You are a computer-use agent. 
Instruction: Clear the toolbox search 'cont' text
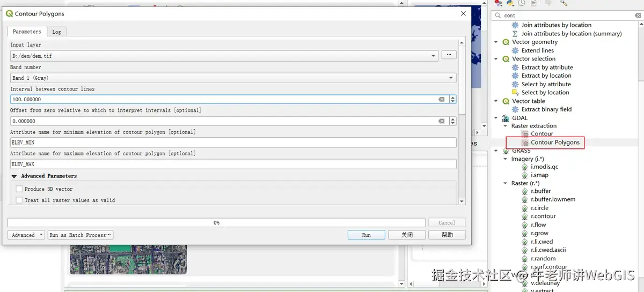638,16
